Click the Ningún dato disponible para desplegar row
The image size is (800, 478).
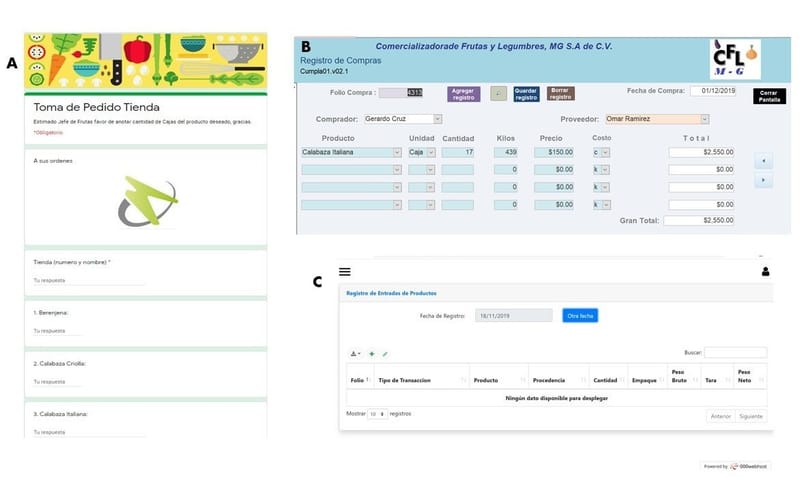click(557, 398)
